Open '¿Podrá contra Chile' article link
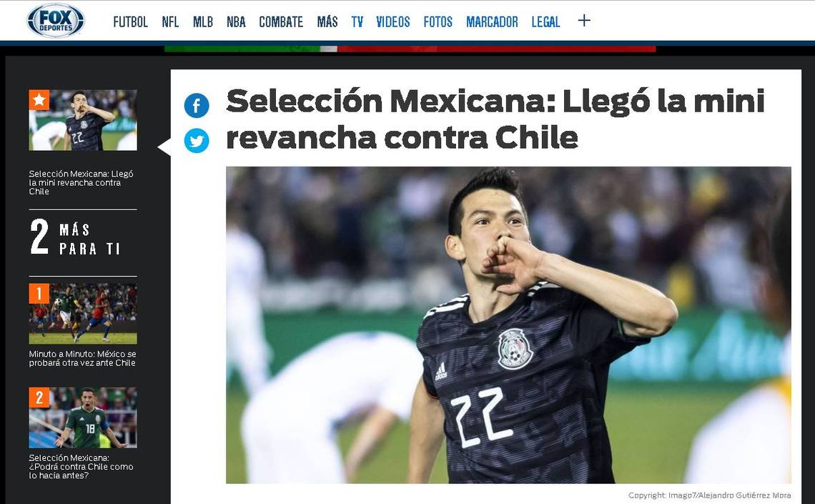Screen dimensions: 815x504 tap(81, 466)
